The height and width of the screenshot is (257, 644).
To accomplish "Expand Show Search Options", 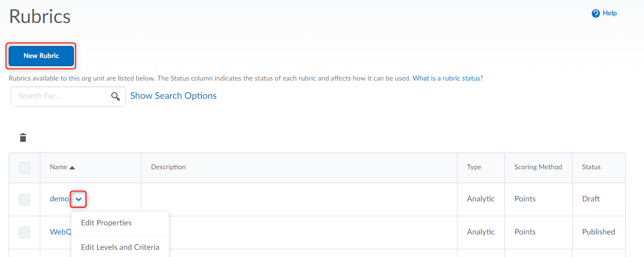I will [x=173, y=96].
